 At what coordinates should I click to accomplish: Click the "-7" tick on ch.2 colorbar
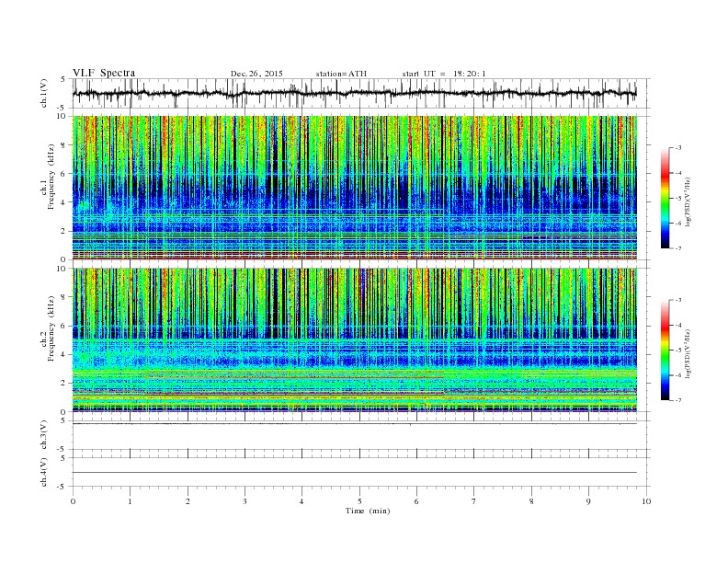678,400
